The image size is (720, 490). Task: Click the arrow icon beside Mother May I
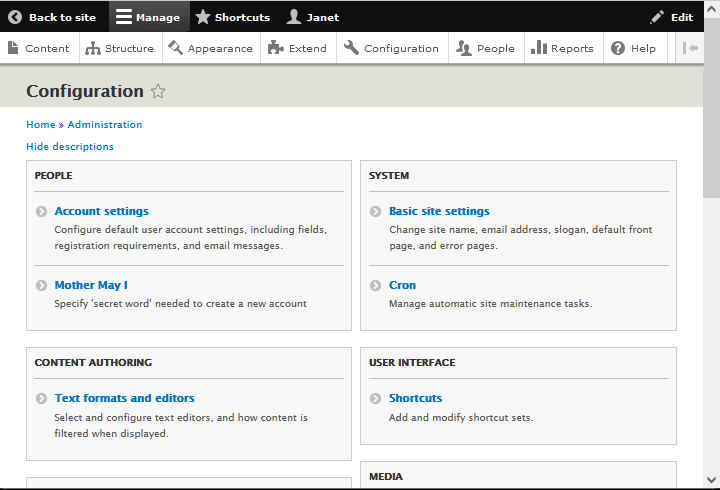tap(41, 286)
